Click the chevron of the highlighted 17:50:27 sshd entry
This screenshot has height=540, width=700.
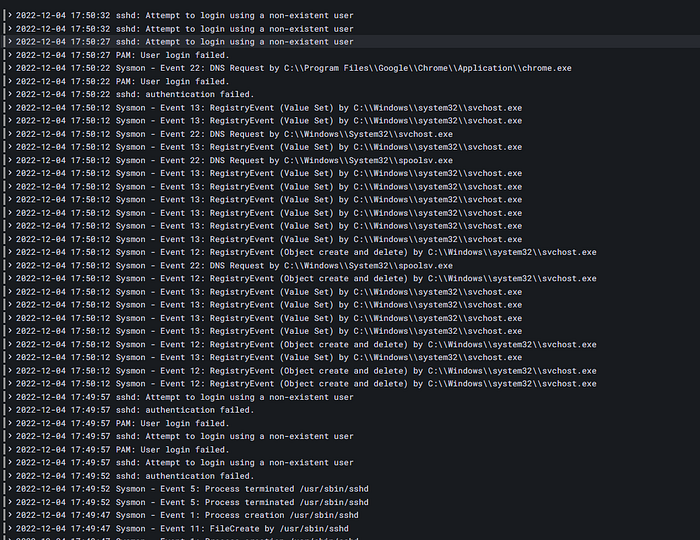10,42
